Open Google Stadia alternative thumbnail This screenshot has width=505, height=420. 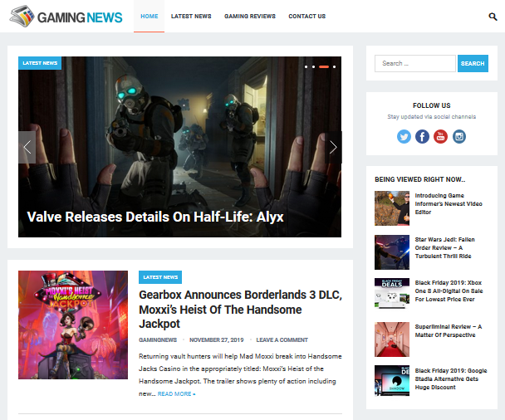click(x=392, y=380)
